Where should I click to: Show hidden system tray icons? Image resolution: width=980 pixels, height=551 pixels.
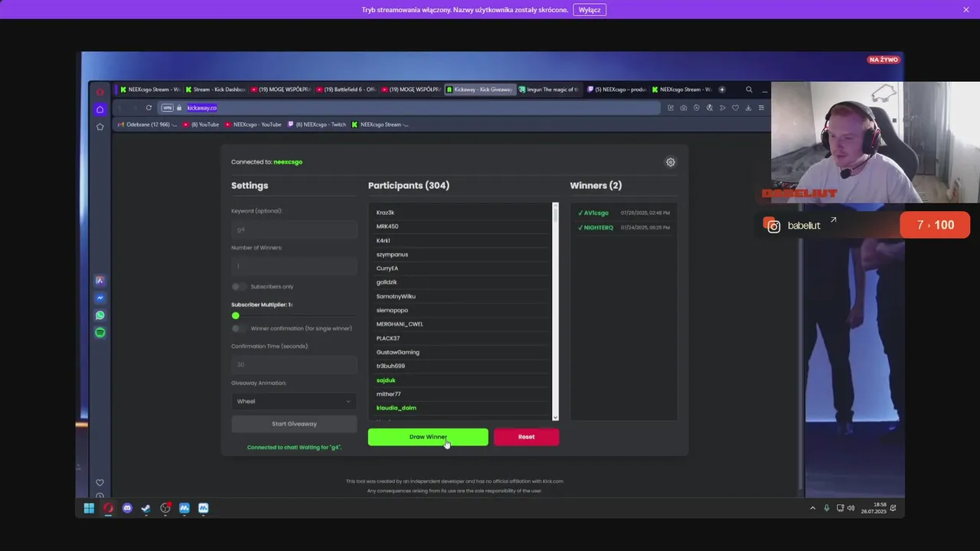pyautogui.click(x=812, y=508)
